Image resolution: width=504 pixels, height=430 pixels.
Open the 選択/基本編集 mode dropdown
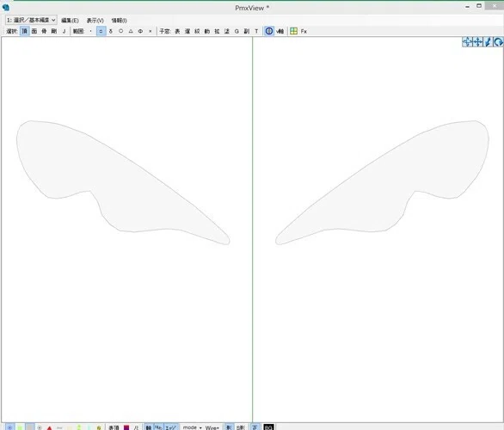pos(31,21)
